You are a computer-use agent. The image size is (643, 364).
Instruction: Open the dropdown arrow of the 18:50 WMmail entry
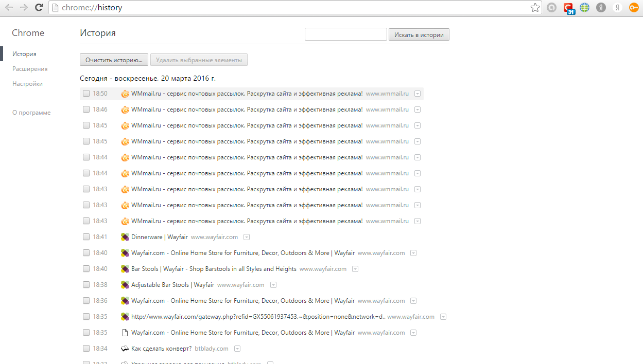pos(418,94)
